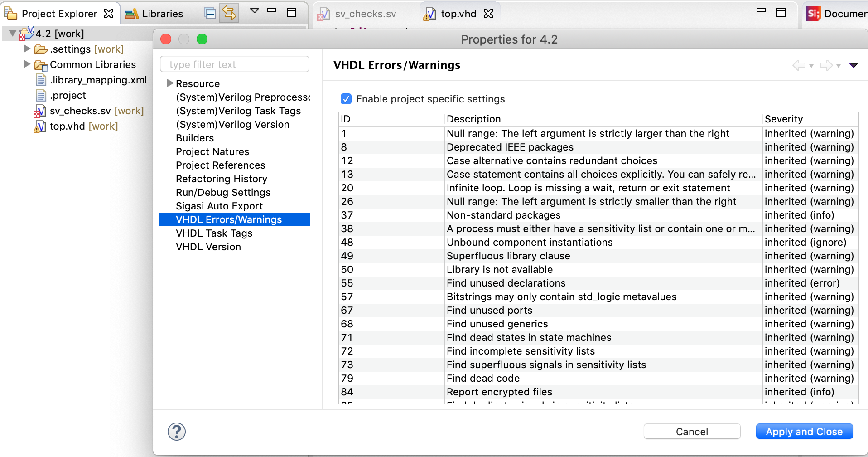Open the dialog help question mark
This screenshot has width=868, height=457.
point(177,432)
